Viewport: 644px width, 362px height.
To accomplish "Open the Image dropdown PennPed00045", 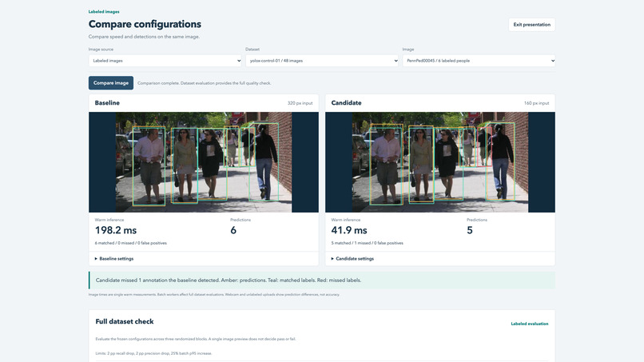I will tap(479, 61).
